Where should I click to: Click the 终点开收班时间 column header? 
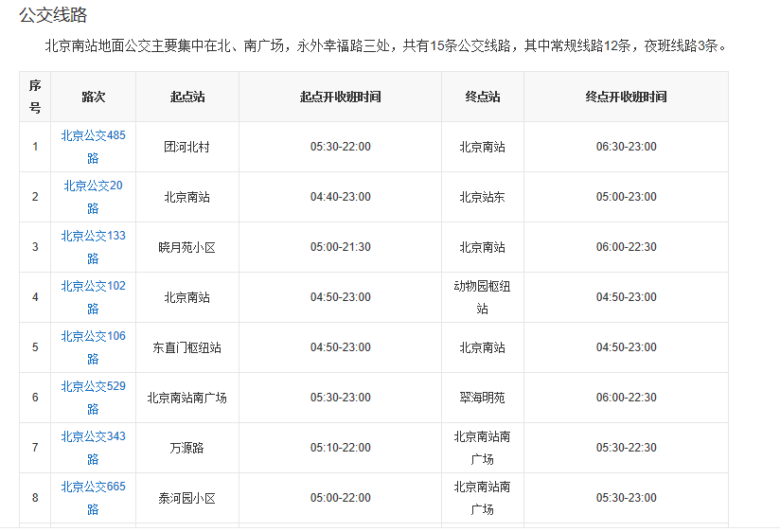click(627, 97)
